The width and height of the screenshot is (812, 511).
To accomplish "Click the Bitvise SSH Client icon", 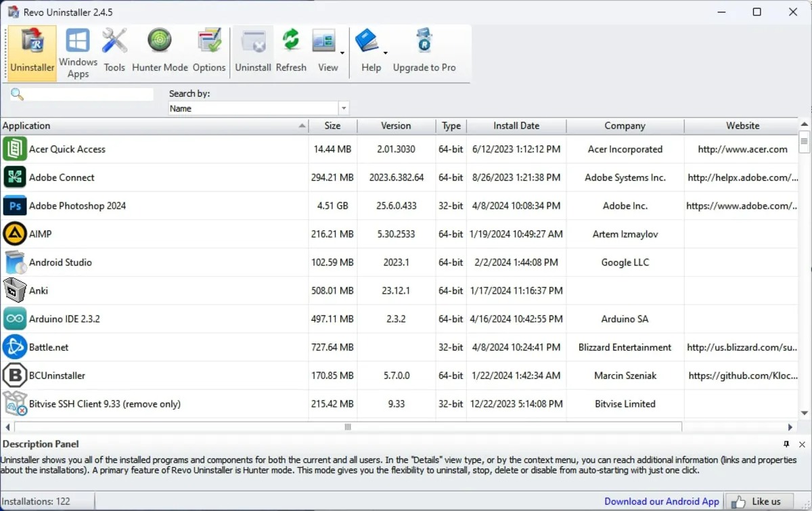I will pyautogui.click(x=14, y=404).
